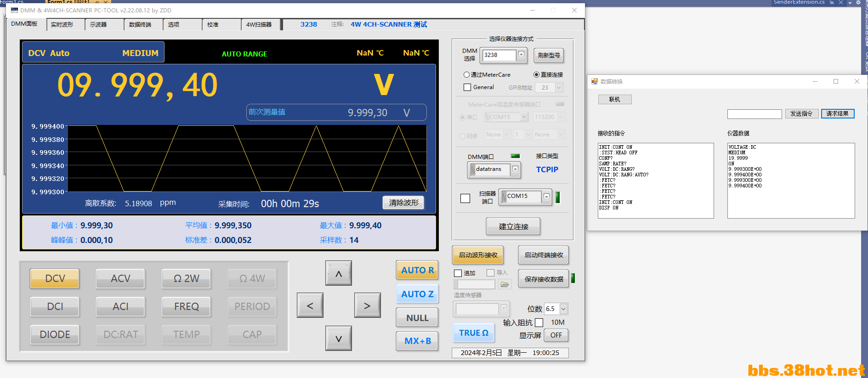Click the AUTO Z button
This screenshot has height=378, width=868.
tap(417, 294)
